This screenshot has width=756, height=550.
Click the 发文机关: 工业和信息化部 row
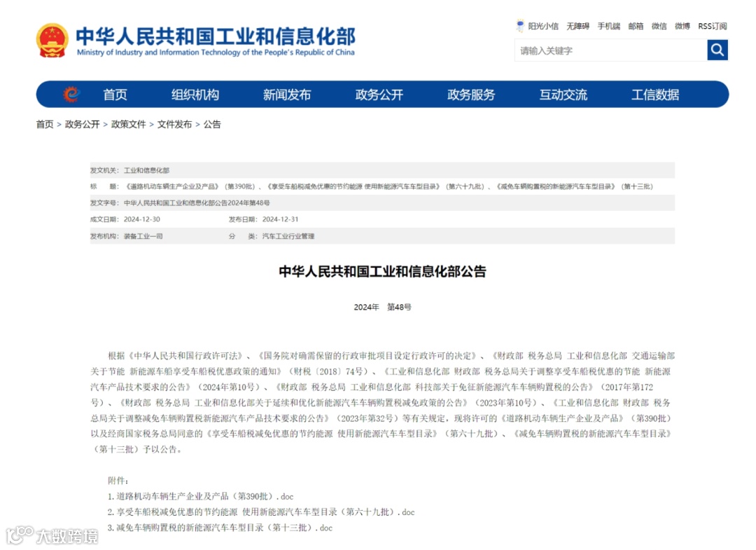(382, 170)
